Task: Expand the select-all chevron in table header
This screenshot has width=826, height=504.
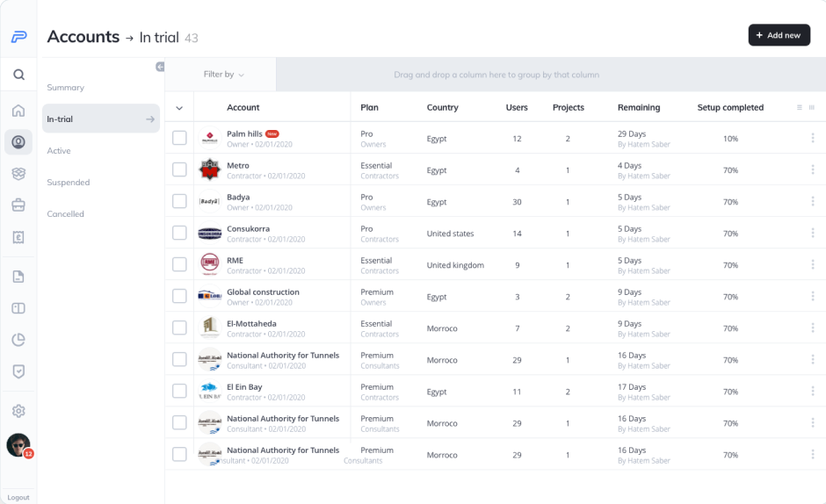Action: (179, 108)
